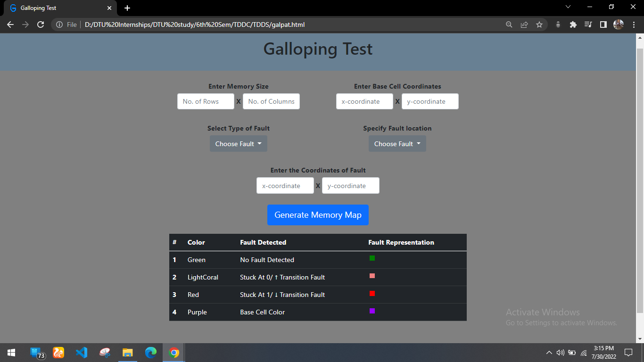The width and height of the screenshot is (644, 362).
Task: Open the Chrome three-dot menu
Action: tap(634, 24)
